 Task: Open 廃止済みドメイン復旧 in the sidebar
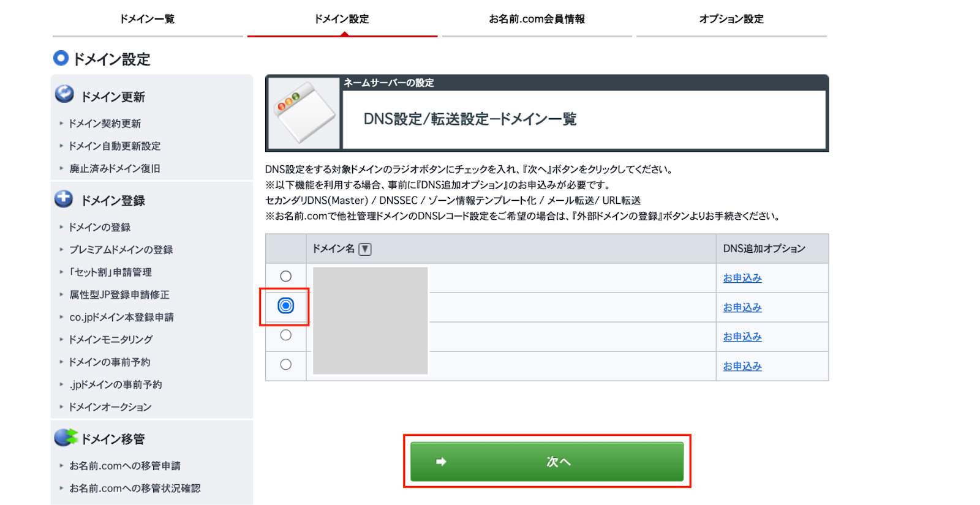[x=115, y=168]
